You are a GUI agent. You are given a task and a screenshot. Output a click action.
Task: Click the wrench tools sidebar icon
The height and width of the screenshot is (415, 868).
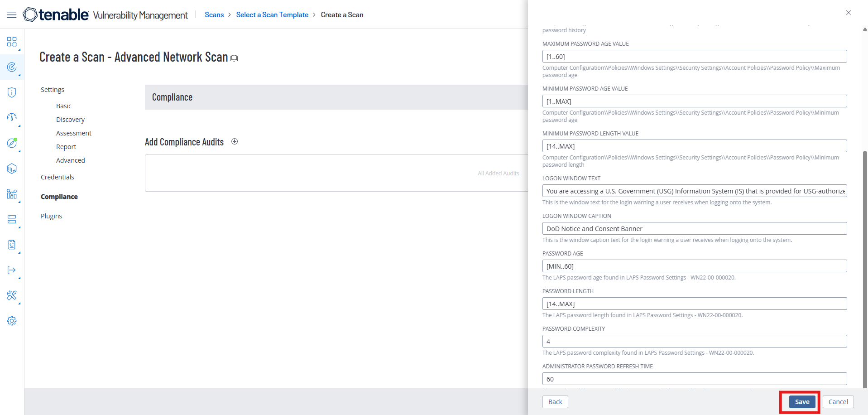click(x=12, y=295)
